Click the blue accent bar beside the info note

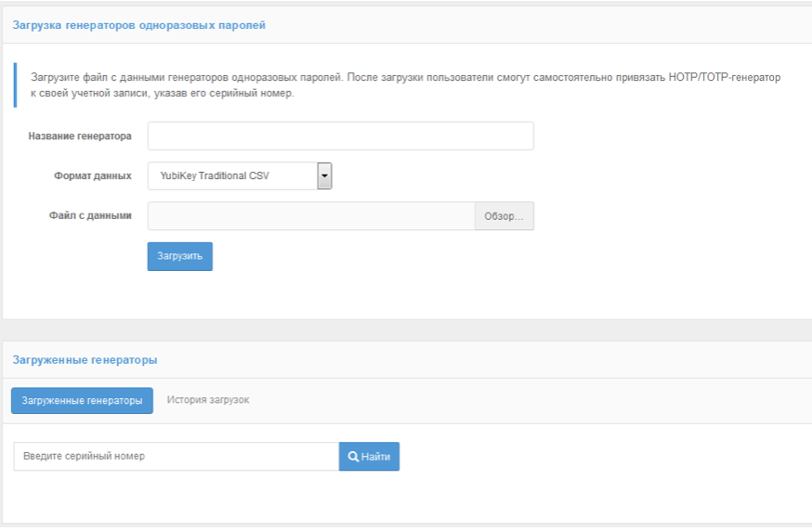pos(15,85)
